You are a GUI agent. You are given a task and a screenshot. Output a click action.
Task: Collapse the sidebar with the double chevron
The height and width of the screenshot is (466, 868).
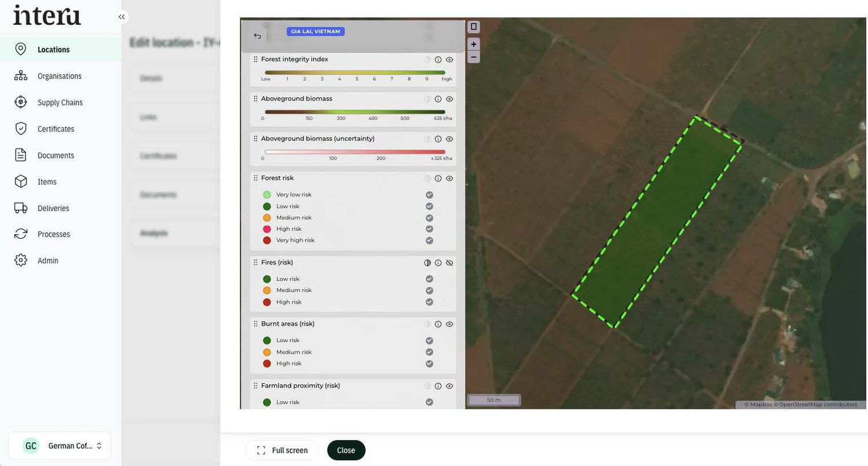coord(122,17)
